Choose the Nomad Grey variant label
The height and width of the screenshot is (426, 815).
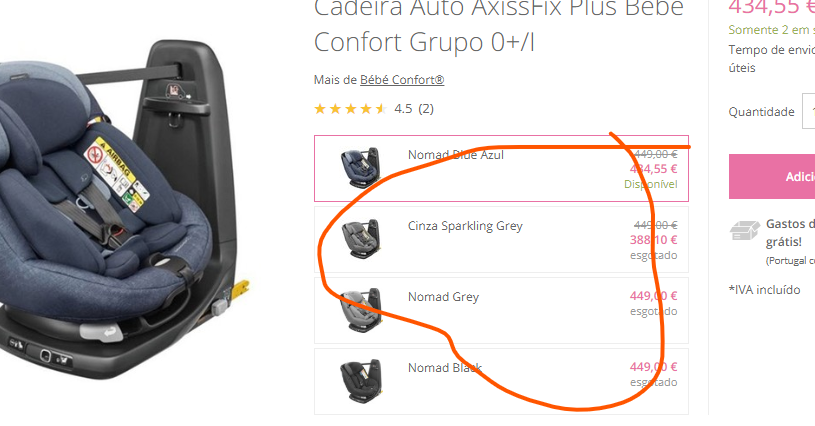443,297
